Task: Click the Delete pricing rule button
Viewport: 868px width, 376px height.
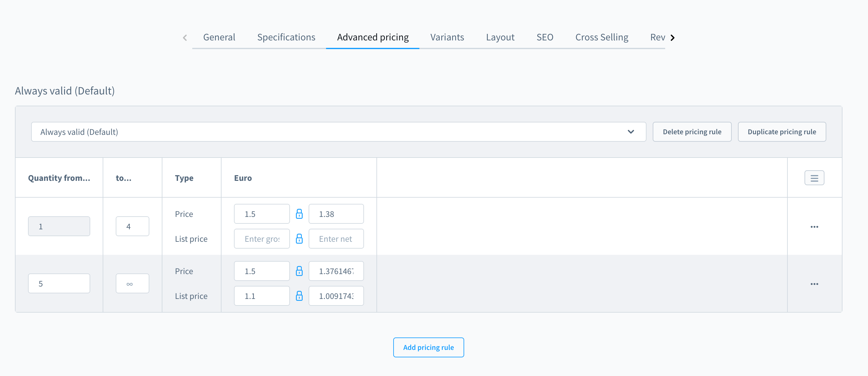Action: [x=692, y=132]
